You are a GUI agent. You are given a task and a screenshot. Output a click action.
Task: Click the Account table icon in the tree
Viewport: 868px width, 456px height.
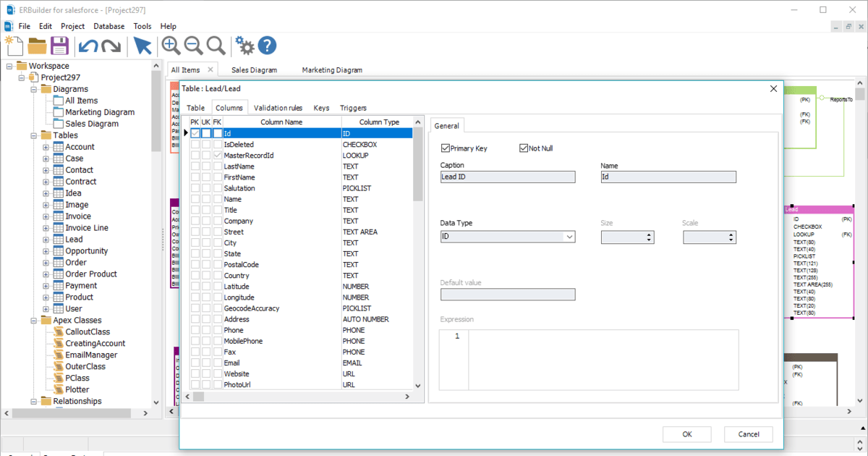click(x=58, y=147)
